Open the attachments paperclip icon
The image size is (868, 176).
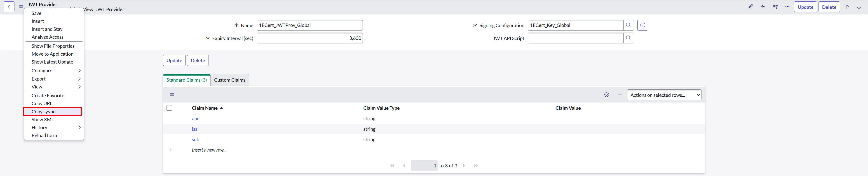pos(751,7)
